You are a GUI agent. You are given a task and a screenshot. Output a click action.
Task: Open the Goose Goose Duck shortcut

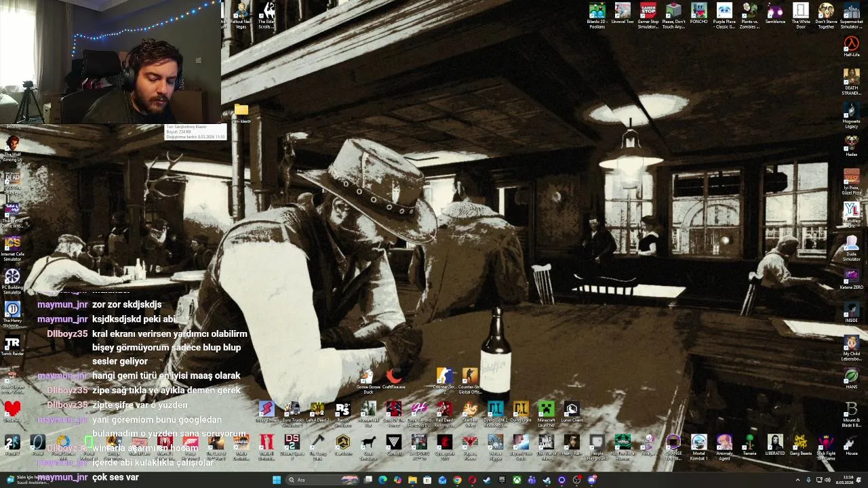368,382
